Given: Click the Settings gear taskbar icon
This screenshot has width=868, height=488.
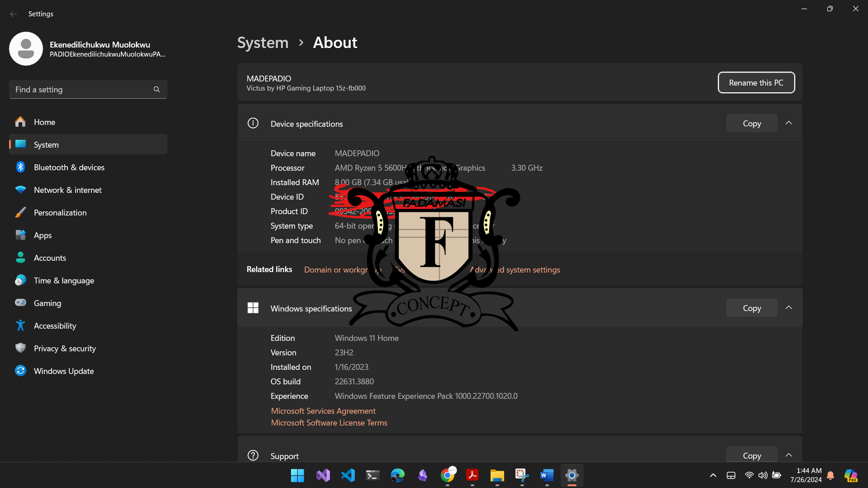Looking at the screenshot, I should [x=572, y=475].
